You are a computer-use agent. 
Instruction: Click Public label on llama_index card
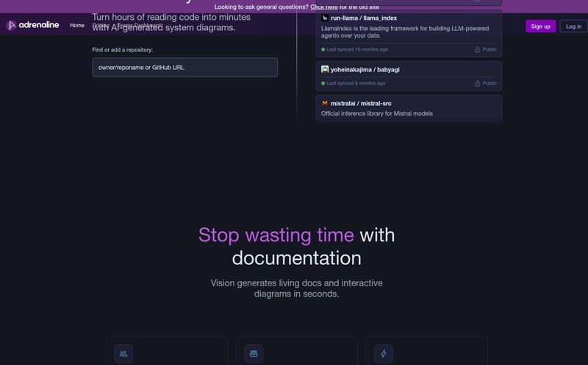point(490,49)
